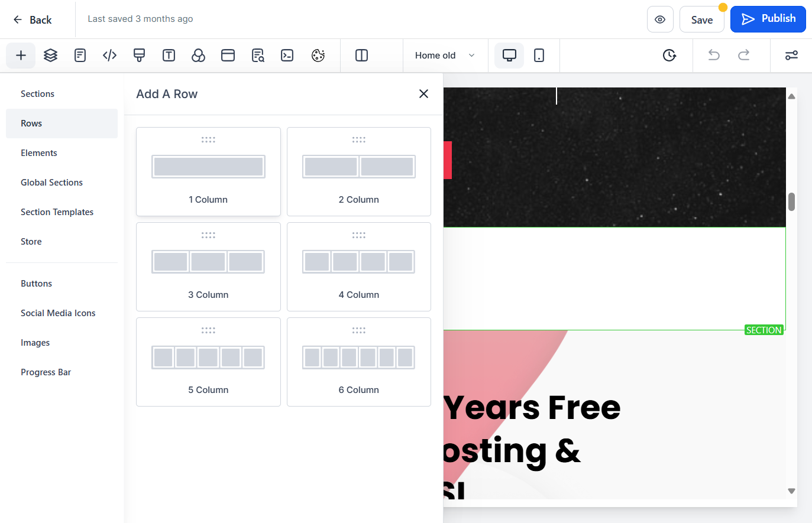This screenshot has width=812, height=523.
Task: Select the Sections tab
Action: pos(62,94)
